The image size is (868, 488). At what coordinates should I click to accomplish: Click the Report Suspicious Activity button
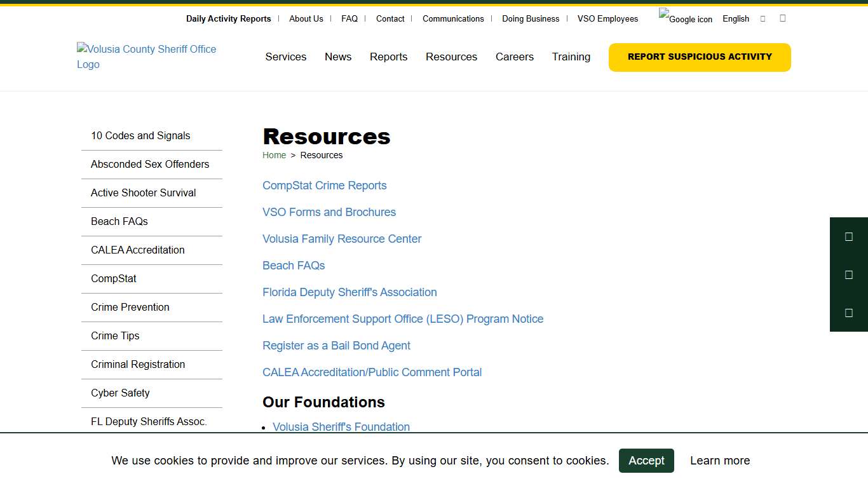coord(699,57)
